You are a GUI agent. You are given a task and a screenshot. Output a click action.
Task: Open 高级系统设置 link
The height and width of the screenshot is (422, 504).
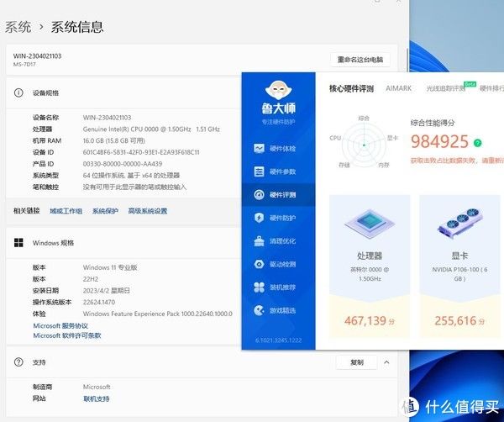(x=148, y=211)
